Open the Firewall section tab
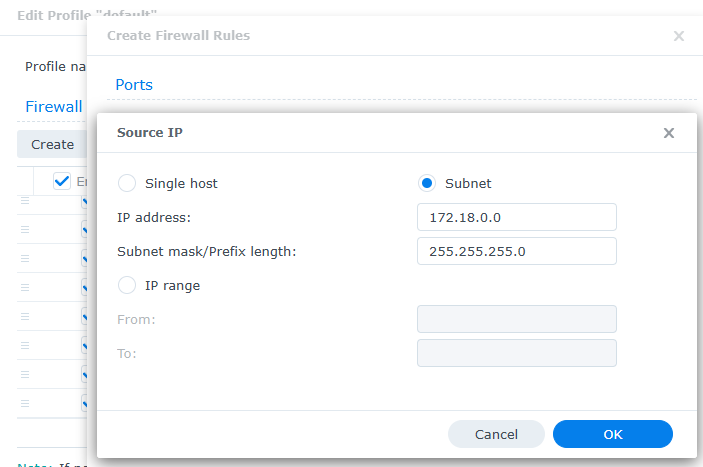This screenshot has width=703, height=467. tap(54, 107)
